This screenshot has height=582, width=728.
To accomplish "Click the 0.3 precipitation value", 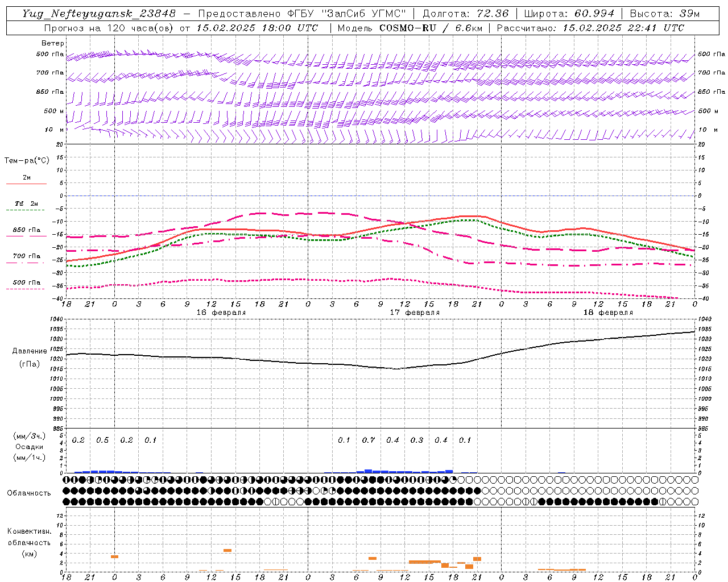I will pos(417,440).
